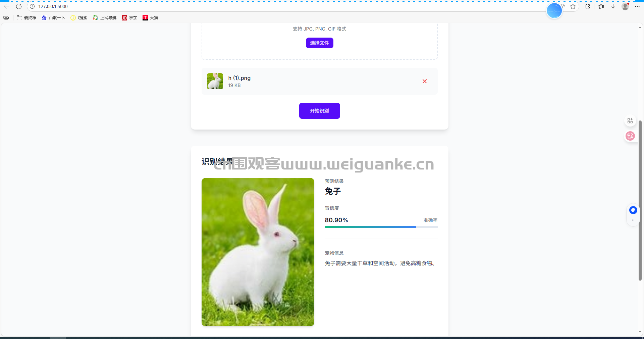
Task: Open the 爱纯净 bookmarks folder
Action: (x=26, y=18)
